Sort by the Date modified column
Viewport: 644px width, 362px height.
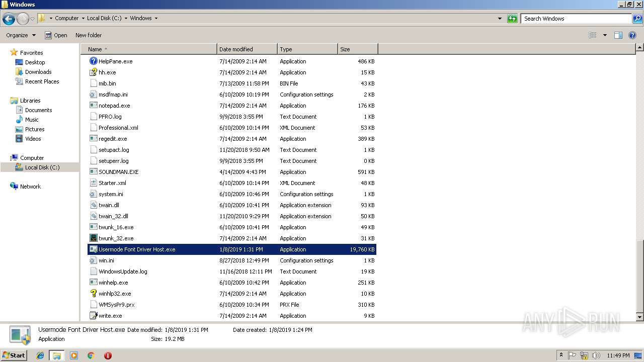point(247,49)
